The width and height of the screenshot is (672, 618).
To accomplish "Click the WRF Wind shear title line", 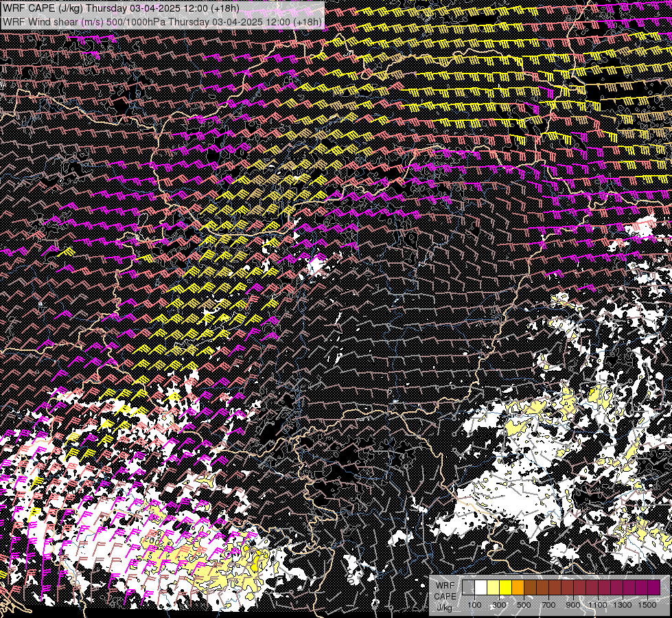I will click(162, 21).
